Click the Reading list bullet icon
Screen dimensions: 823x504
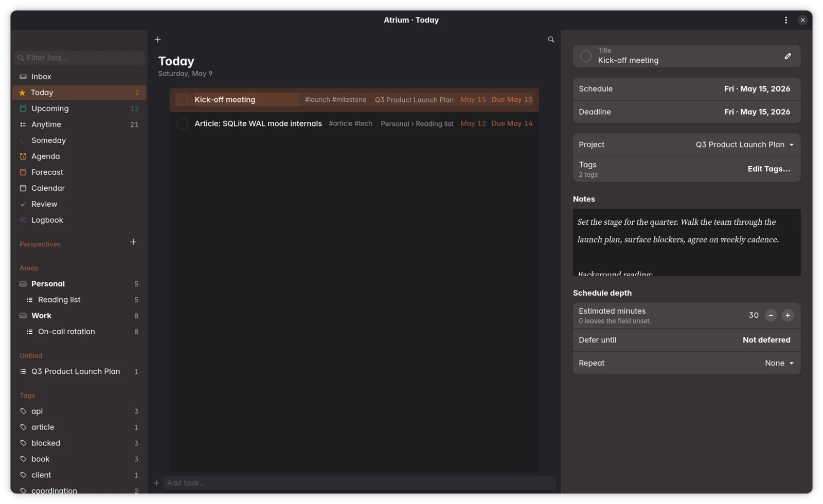coord(29,300)
